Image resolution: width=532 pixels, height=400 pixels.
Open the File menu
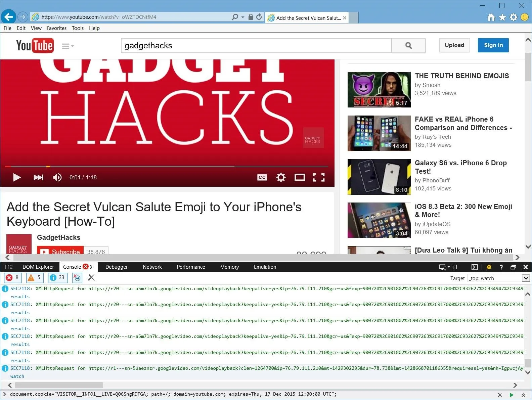coord(7,28)
